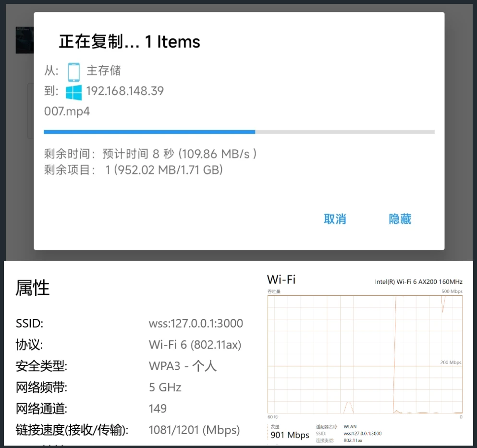Click the Windows logo destination icon
The height and width of the screenshot is (448, 477).
(73, 93)
